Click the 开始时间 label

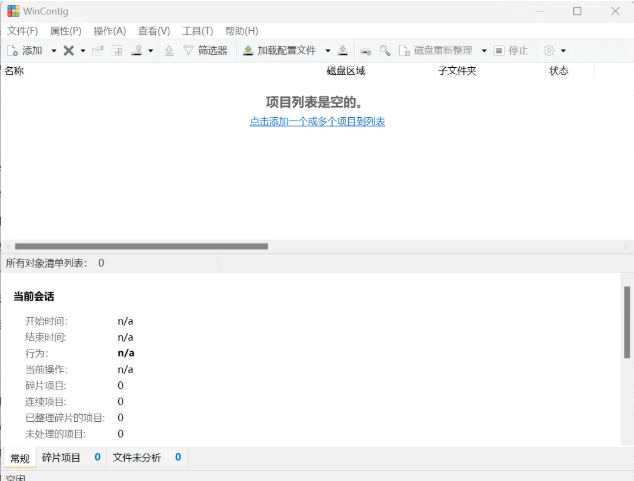[46, 321]
